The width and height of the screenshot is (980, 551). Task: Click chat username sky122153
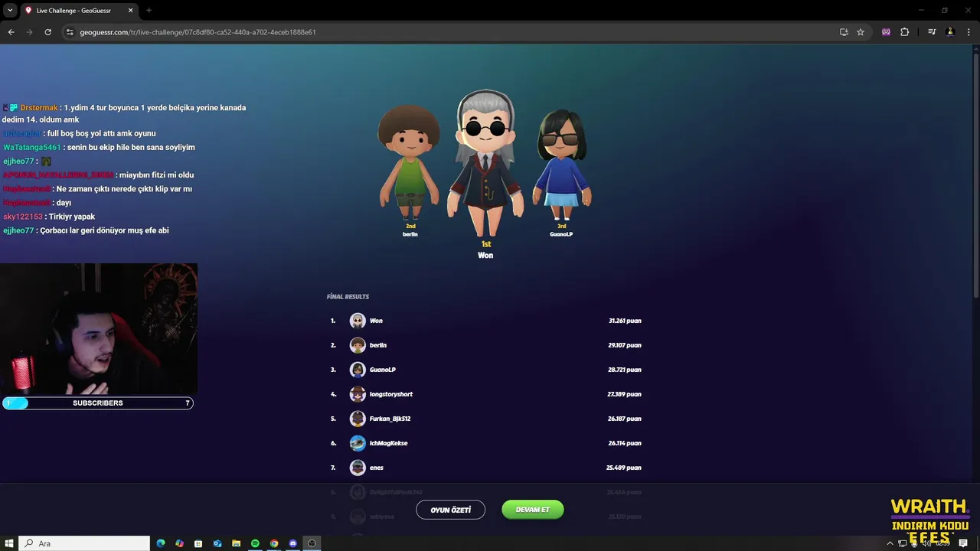pos(23,217)
